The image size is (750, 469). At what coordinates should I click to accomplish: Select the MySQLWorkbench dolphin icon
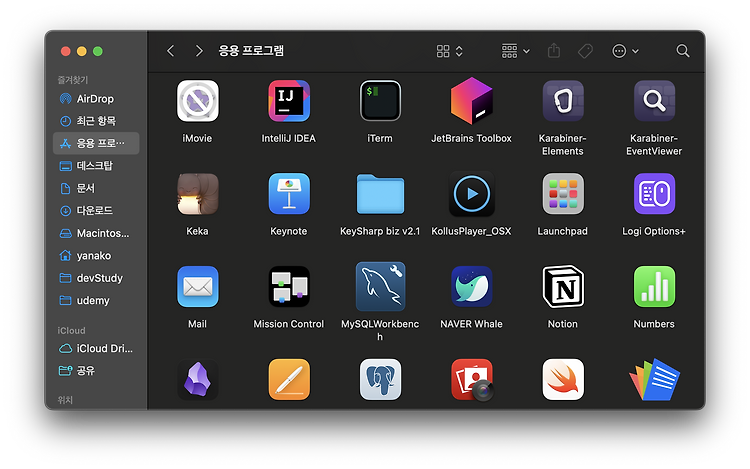(x=380, y=286)
